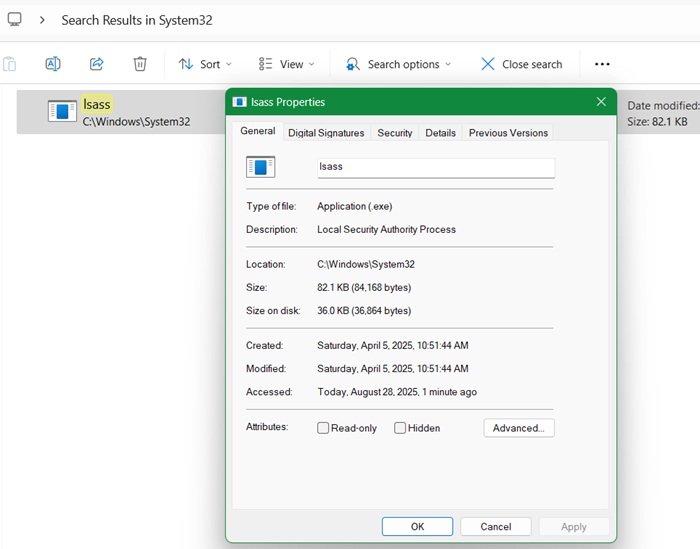700x549 pixels.
Task: Open the Sort dropdown menu
Action: 205,64
